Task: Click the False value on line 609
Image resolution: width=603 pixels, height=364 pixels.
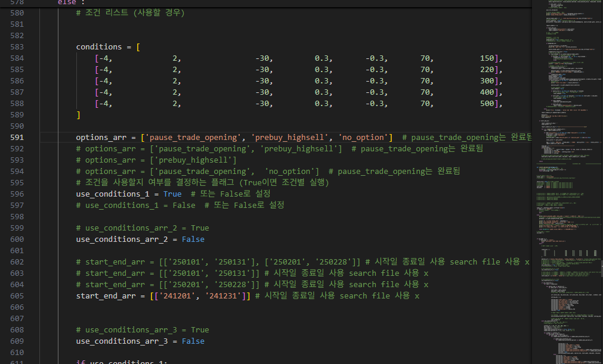Action: (193, 341)
